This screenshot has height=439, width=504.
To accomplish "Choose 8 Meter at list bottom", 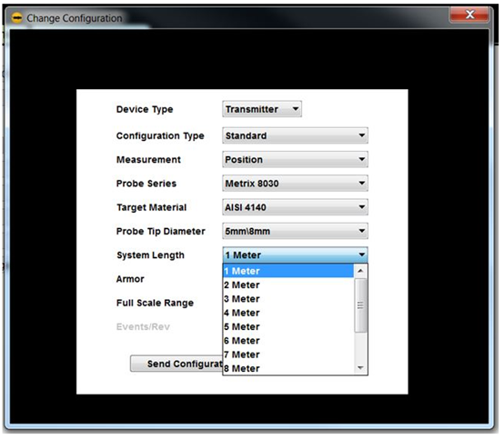I will 288,368.
